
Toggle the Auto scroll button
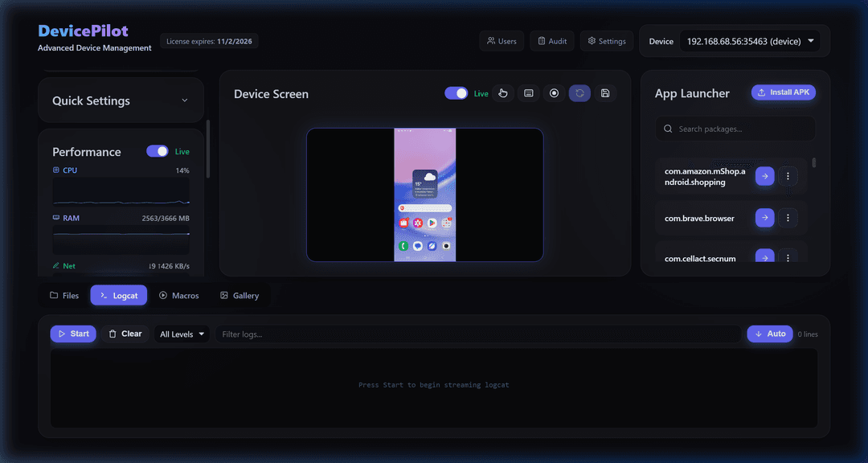pos(770,334)
